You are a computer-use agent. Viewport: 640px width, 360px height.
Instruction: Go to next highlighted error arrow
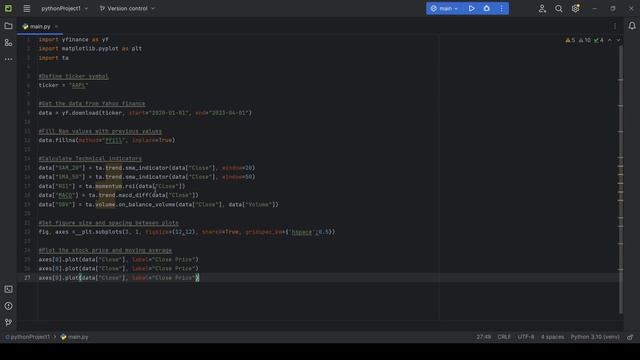tap(618, 40)
